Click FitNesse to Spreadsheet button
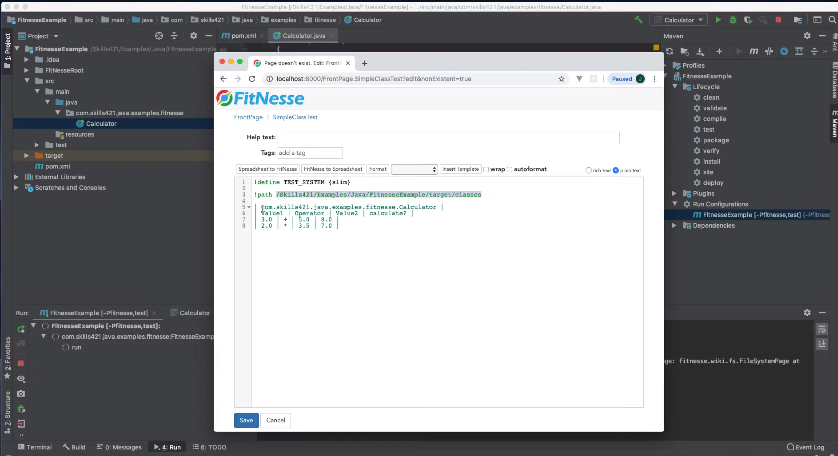 [333, 169]
